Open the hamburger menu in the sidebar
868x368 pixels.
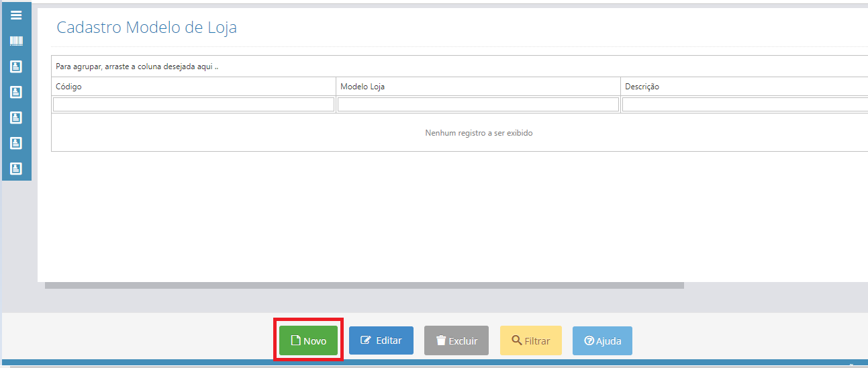pyautogui.click(x=16, y=15)
